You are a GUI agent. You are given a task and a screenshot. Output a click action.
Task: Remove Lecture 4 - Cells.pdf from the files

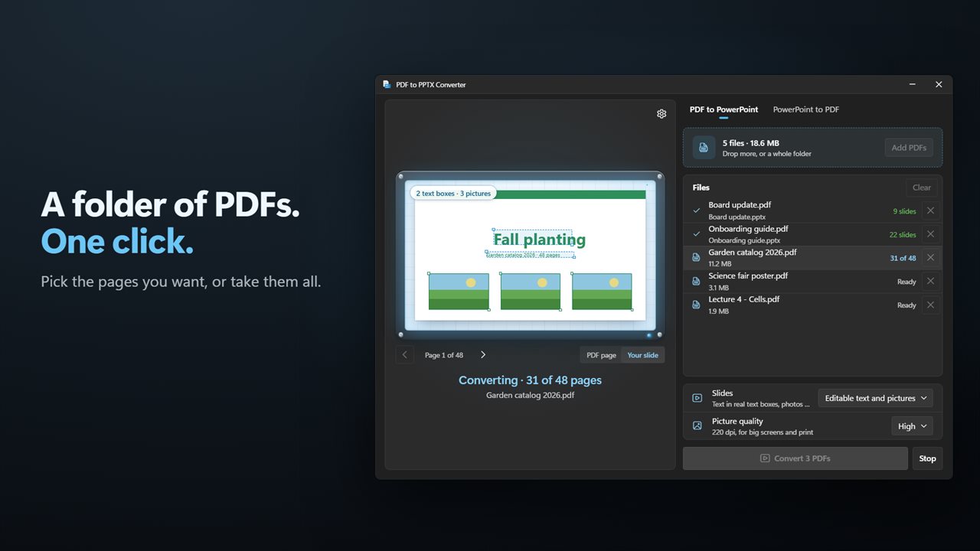930,305
